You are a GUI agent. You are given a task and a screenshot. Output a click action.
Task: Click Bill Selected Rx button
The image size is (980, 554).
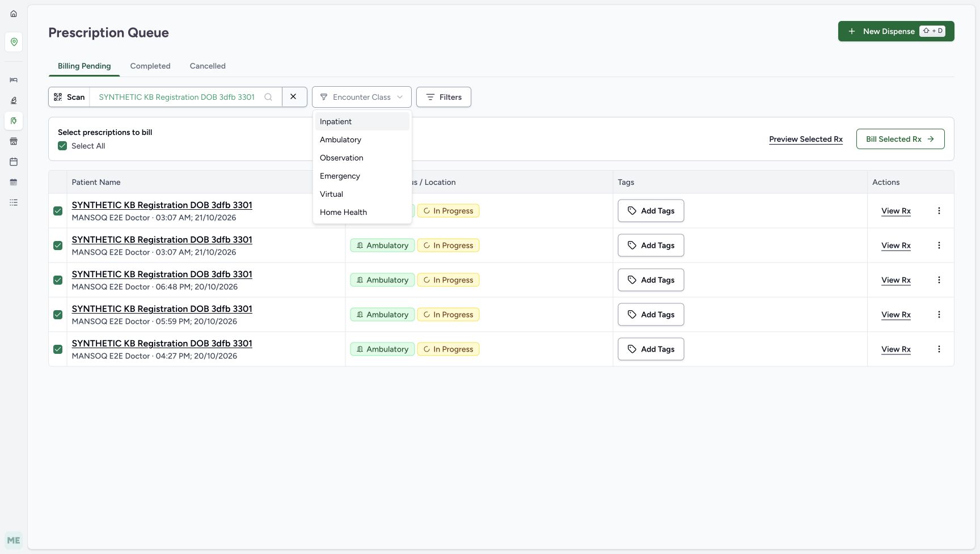pyautogui.click(x=901, y=139)
